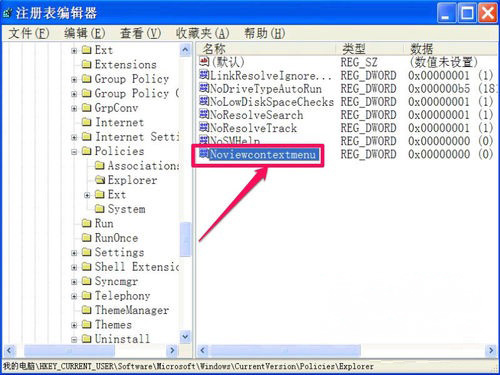
Task: Click the (默认) string value icon
Action: click(204, 61)
